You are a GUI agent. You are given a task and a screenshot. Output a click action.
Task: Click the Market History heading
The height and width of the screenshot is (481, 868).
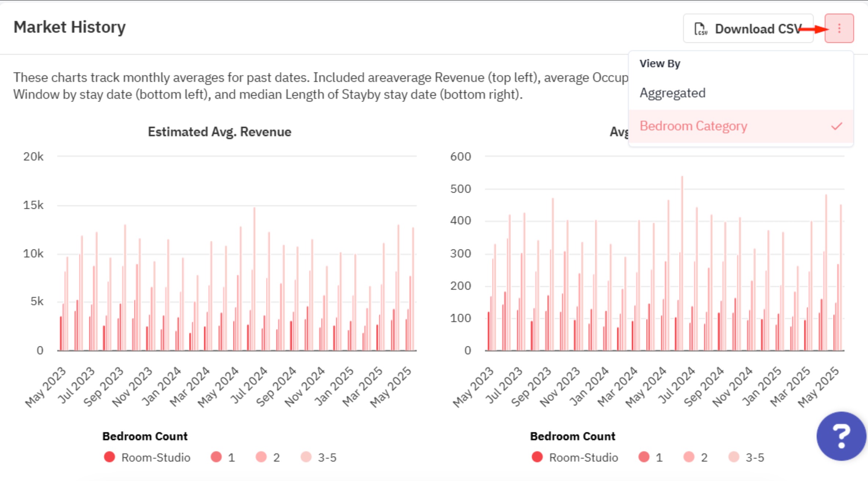click(x=70, y=28)
